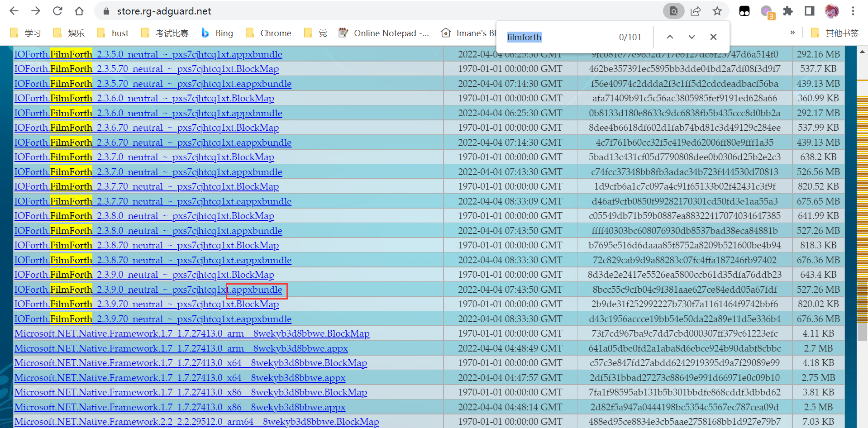The width and height of the screenshot is (868, 428).
Task: Toggle the browser side panel
Action: point(810,11)
